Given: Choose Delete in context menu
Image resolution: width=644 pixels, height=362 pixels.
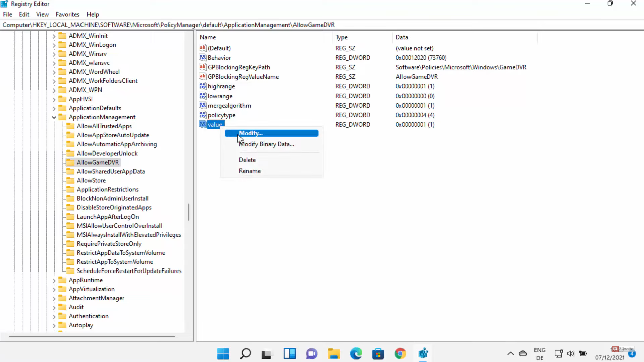Looking at the screenshot, I should pos(247,160).
